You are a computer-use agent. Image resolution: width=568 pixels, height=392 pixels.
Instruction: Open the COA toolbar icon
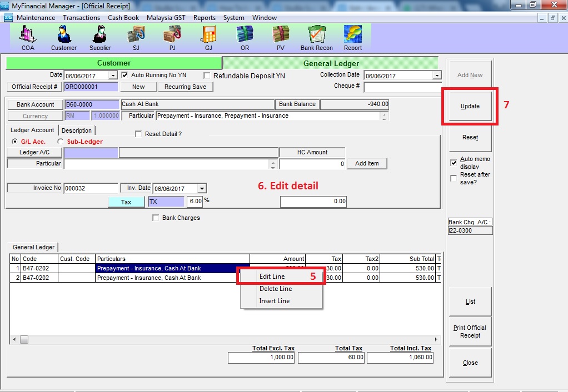[x=28, y=37]
